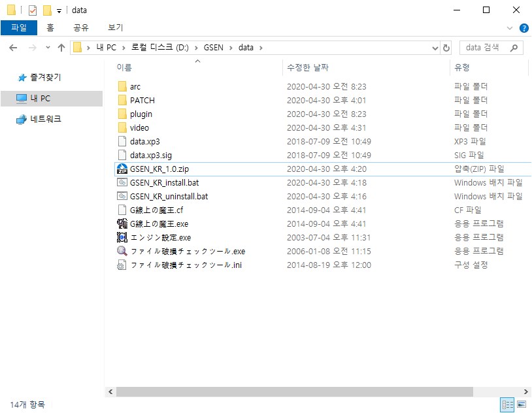
Task: Click the New folder icon in quick access toolbar
Action: (x=47, y=10)
